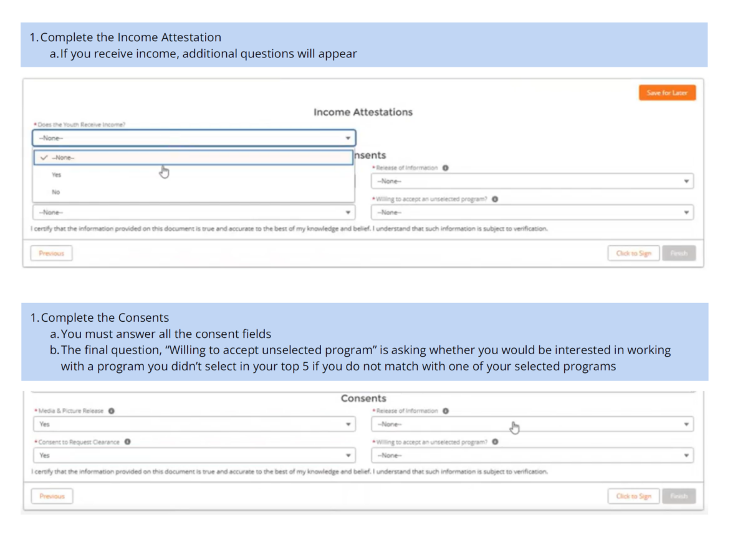This screenshot has width=748, height=560.
Task: Expand unselected program dropdown in lower form
Action: pyautogui.click(x=532, y=455)
